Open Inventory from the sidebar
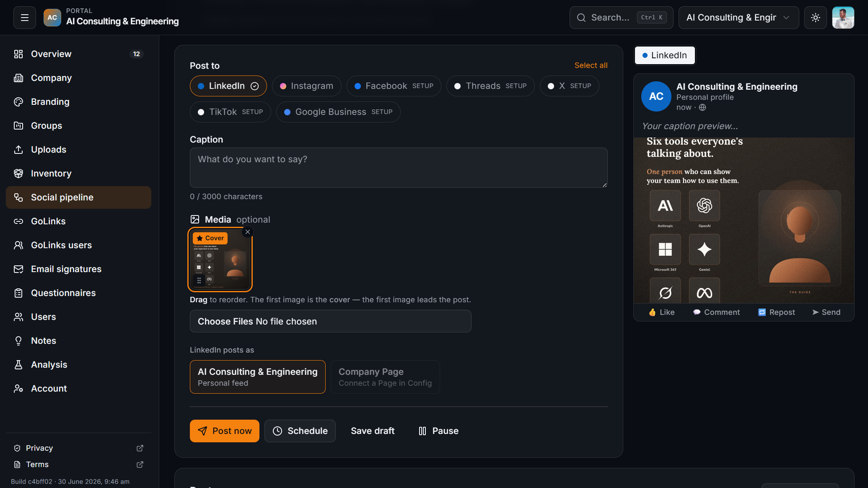The image size is (868, 488). point(78,174)
